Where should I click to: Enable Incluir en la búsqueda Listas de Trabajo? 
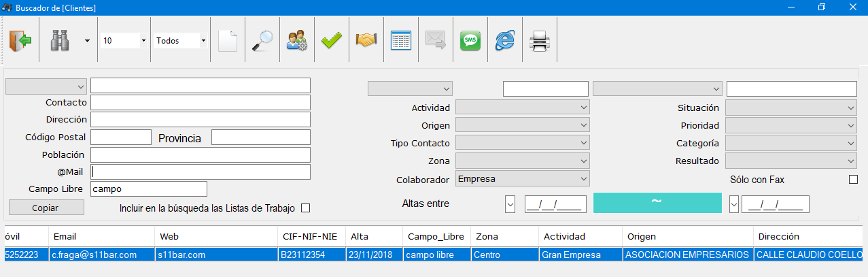305,208
